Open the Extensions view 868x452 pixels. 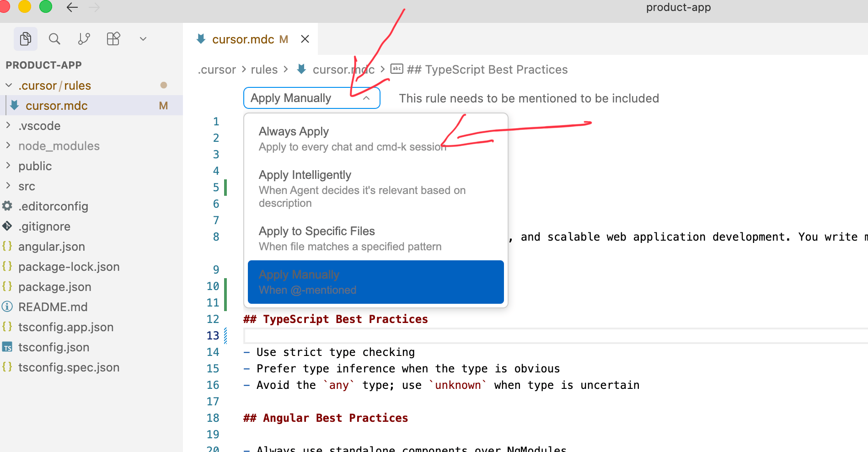pyautogui.click(x=113, y=38)
